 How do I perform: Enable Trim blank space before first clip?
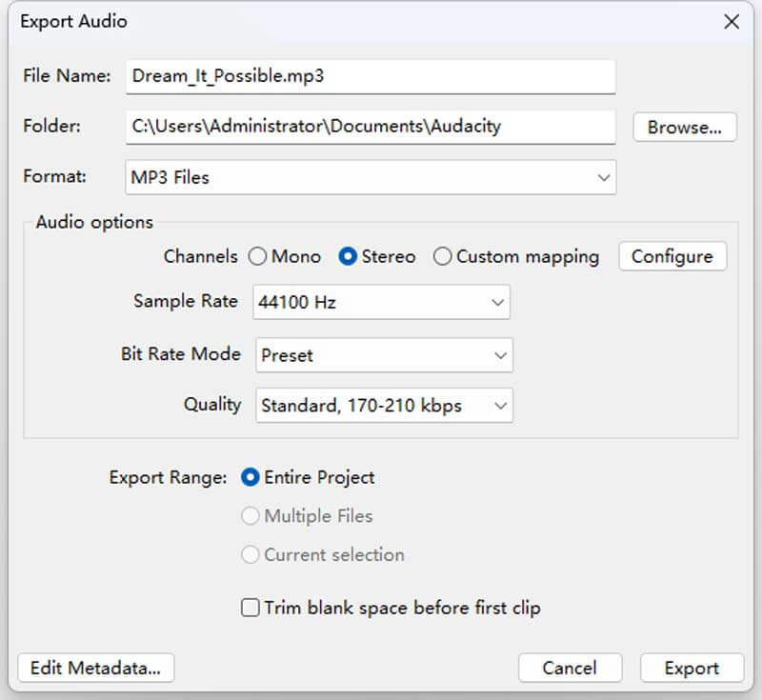coord(250,608)
